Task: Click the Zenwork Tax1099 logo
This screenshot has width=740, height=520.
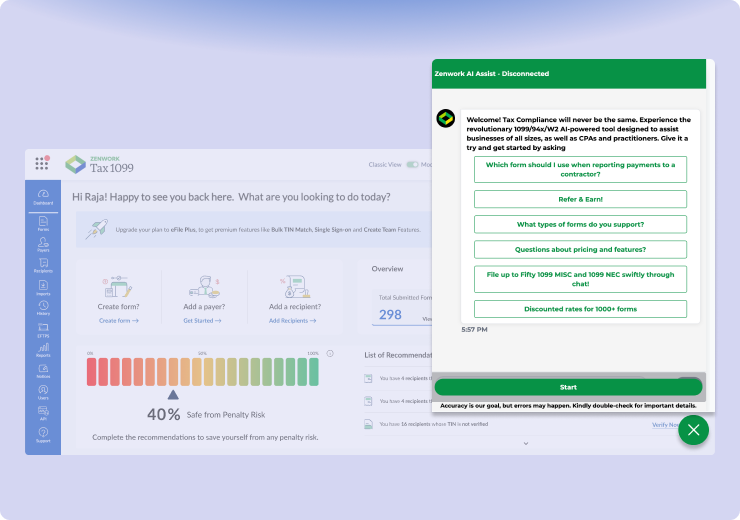Action: (99, 165)
